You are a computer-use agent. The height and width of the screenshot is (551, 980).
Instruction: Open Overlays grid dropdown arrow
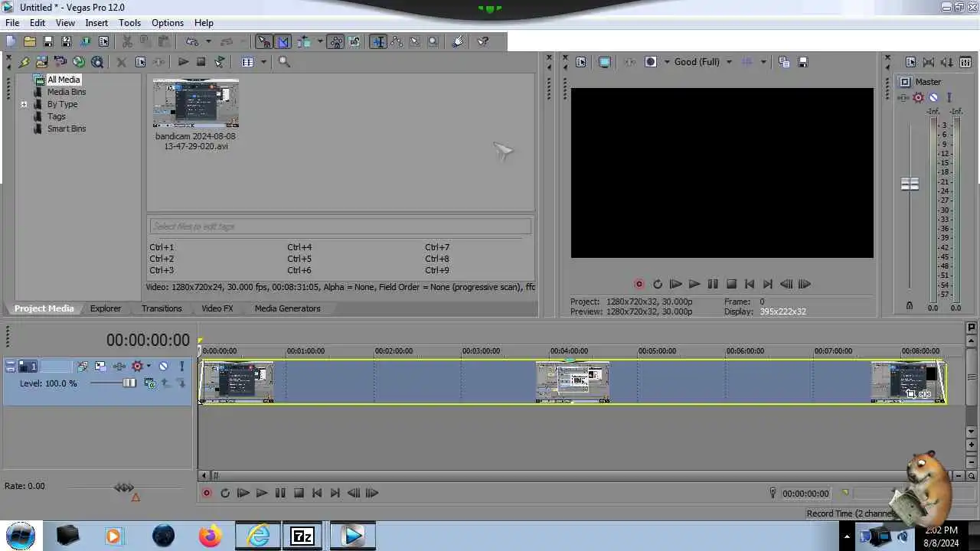click(x=763, y=62)
